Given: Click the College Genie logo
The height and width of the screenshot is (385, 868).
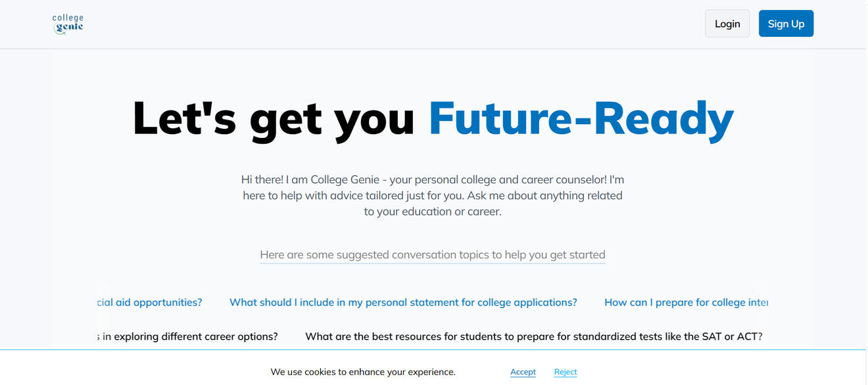Looking at the screenshot, I should click(68, 24).
